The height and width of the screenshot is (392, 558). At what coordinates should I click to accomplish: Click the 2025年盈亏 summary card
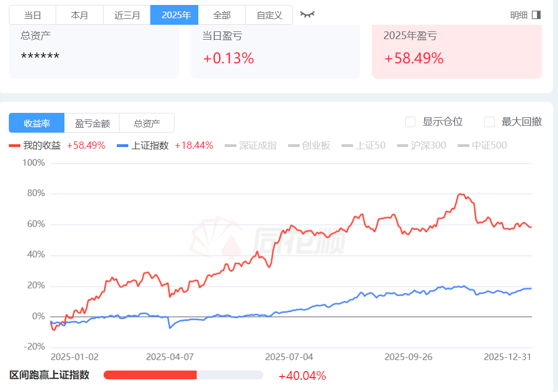(457, 51)
